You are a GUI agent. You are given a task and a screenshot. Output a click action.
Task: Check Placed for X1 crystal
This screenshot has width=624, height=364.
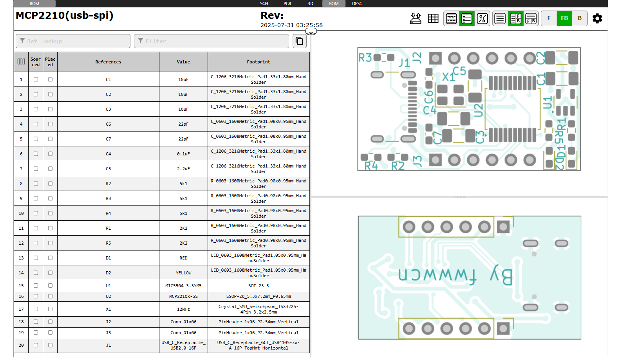[x=50, y=309]
